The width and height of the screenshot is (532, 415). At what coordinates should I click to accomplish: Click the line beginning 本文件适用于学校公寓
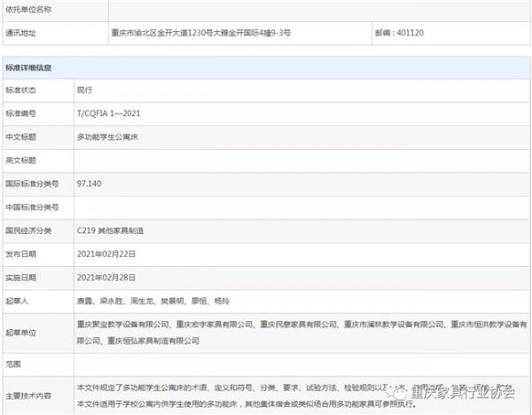click(246, 403)
